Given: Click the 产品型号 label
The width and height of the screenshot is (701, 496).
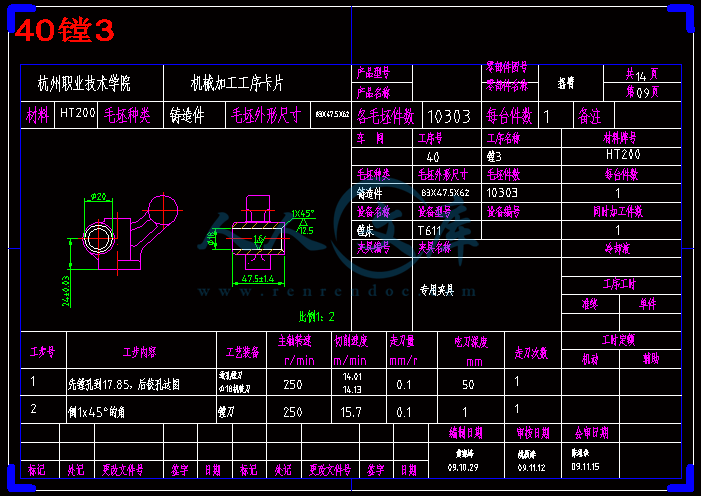Looking at the screenshot, I should pyautogui.click(x=373, y=72).
